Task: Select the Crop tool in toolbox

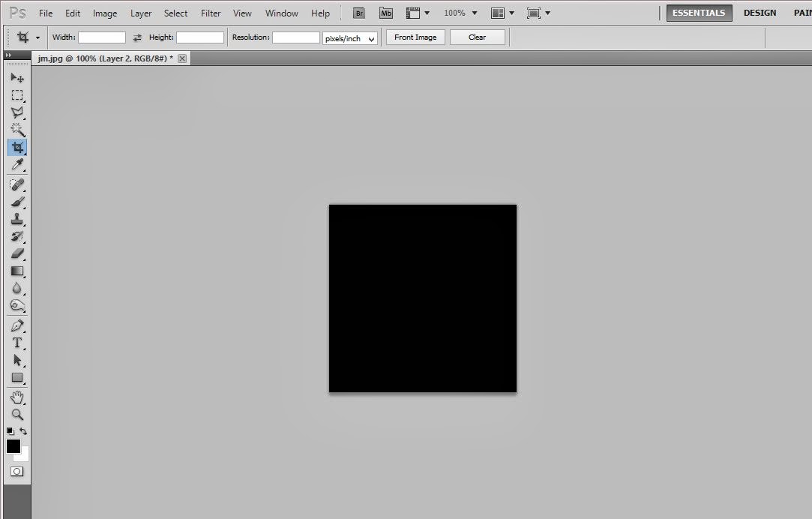Action: click(x=17, y=147)
